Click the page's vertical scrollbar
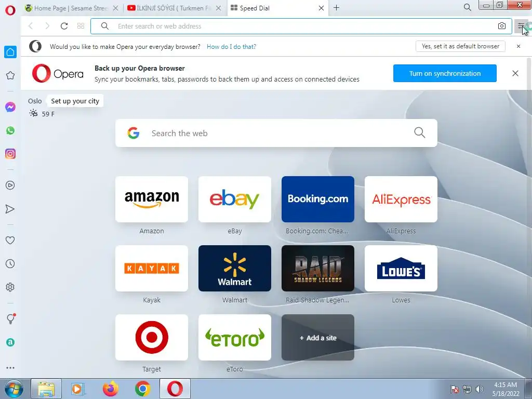 529,217
